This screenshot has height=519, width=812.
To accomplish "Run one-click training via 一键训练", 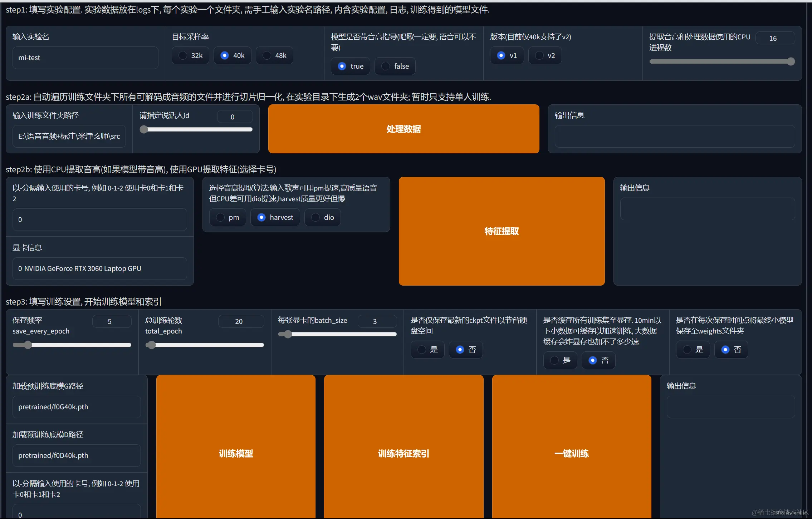I will pos(572,453).
